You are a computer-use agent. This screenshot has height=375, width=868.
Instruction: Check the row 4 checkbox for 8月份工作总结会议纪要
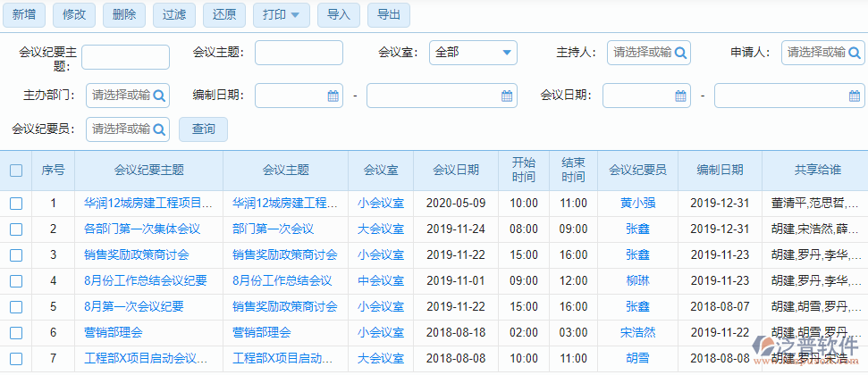point(16,281)
